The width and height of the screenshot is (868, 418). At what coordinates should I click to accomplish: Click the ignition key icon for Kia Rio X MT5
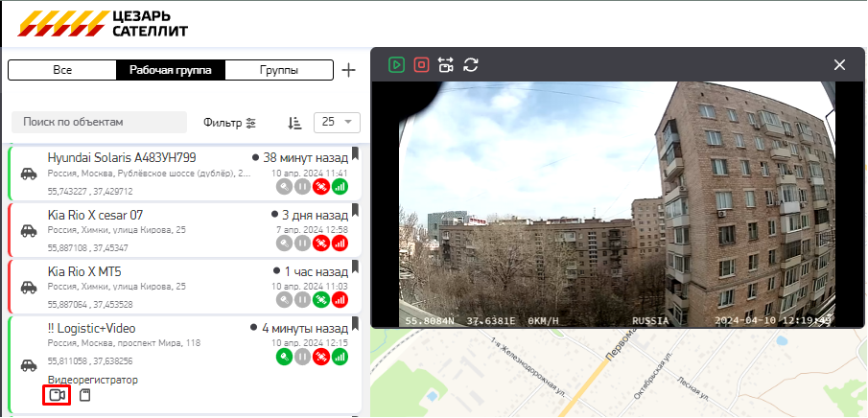(284, 300)
